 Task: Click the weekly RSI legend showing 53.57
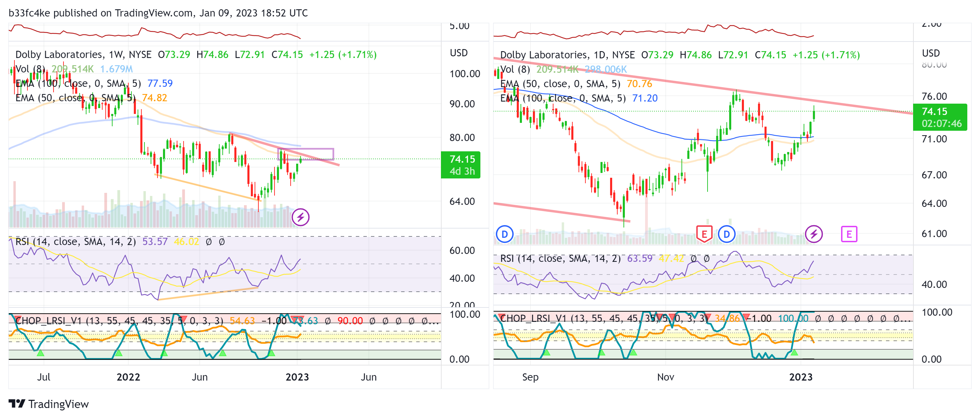pyautogui.click(x=119, y=242)
